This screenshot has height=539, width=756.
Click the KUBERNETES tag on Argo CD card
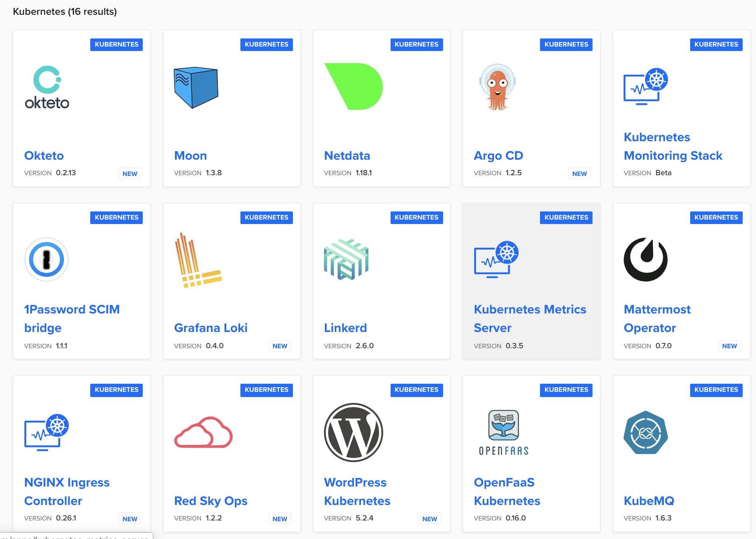click(x=566, y=44)
